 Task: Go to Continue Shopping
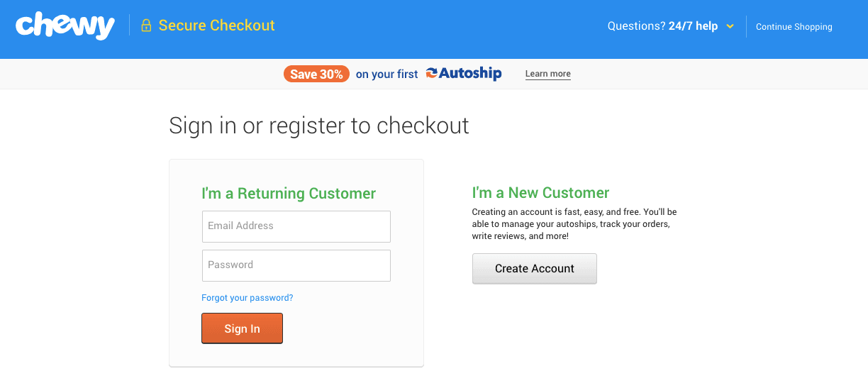[794, 27]
